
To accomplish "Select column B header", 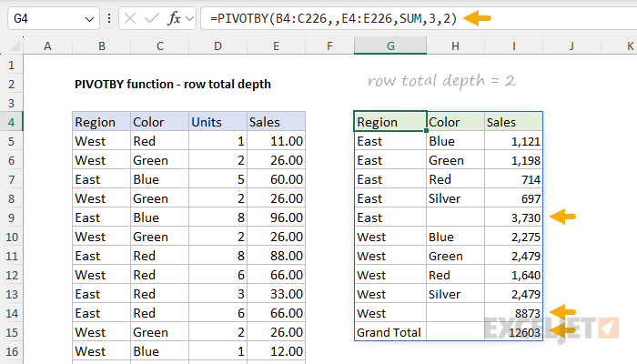I will coord(102,45).
